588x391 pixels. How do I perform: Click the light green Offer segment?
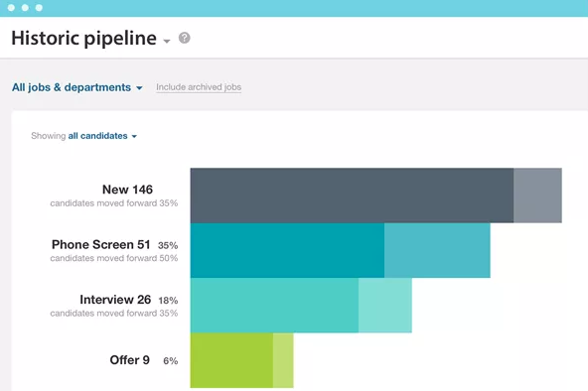tap(283, 360)
